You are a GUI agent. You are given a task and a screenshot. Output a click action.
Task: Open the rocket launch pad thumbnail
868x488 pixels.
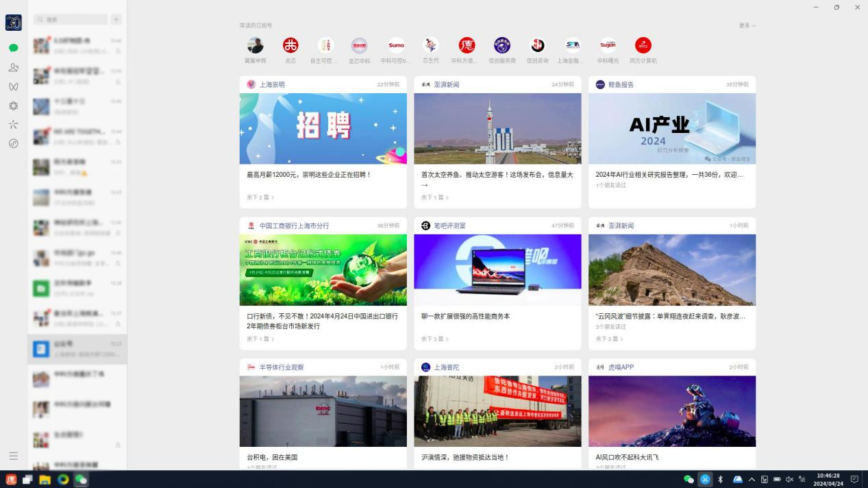497,128
